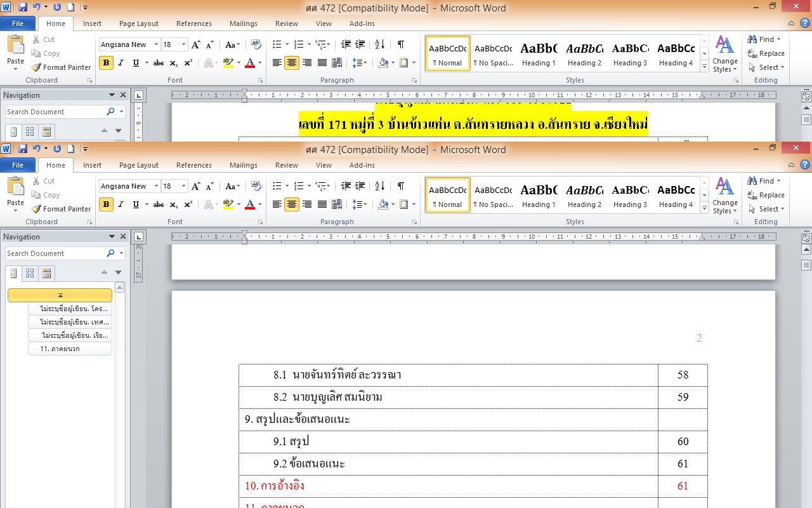812x508 pixels.
Task: Toggle Align Text Left in front window
Action: coord(277,204)
